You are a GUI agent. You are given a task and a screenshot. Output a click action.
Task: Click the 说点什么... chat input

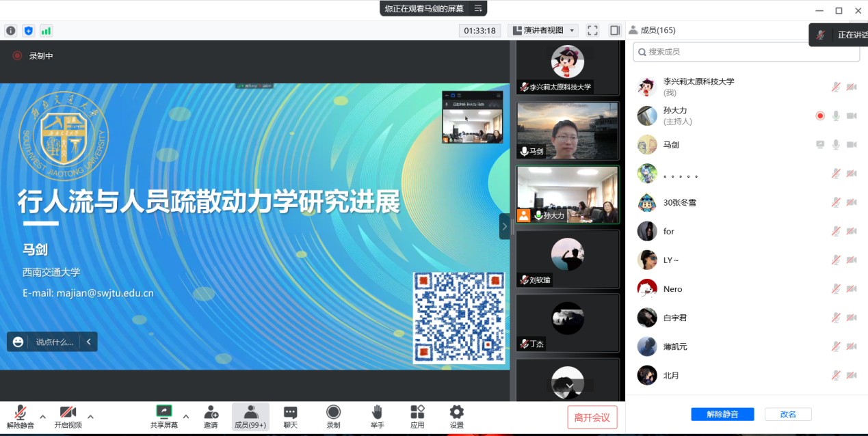click(x=55, y=342)
